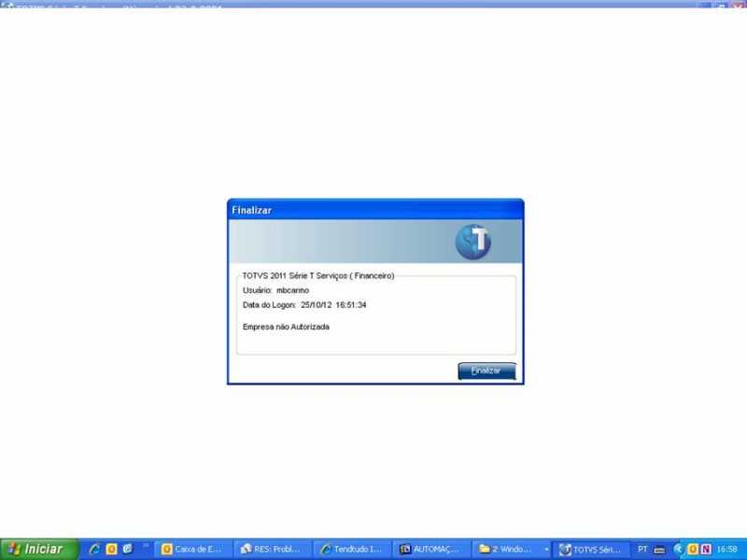
Task: Click the TOTVS globe logo in the dialog
Action: click(x=473, y=242)
